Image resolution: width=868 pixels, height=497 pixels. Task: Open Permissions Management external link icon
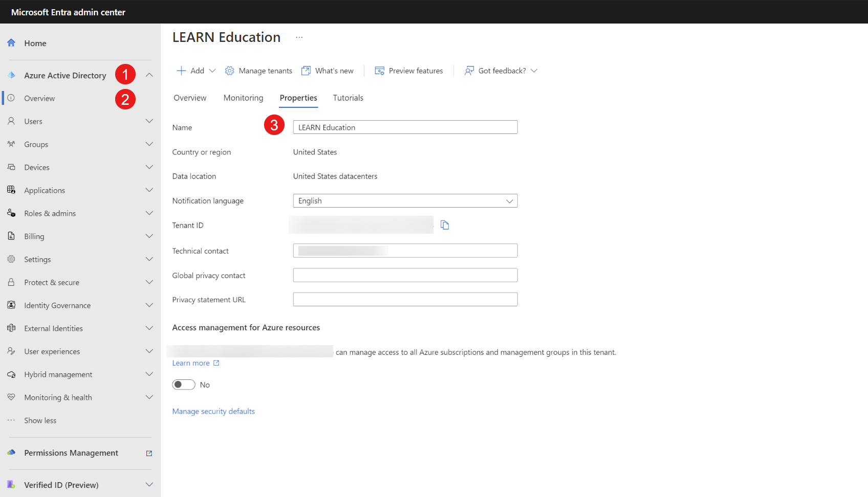149,453
